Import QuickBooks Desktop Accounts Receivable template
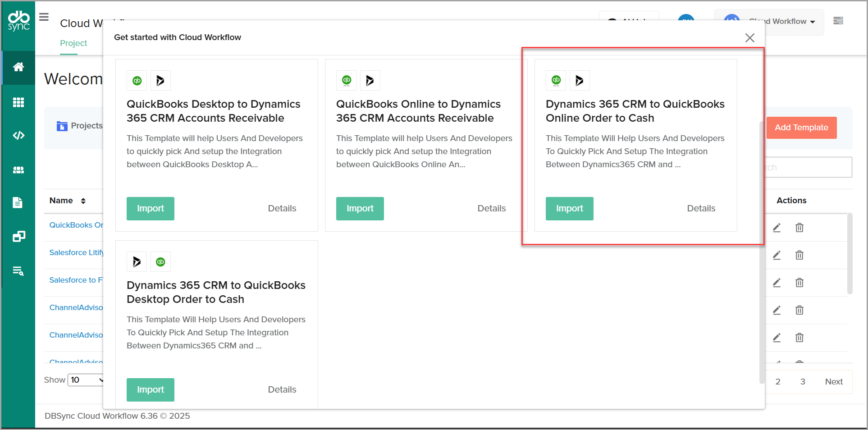Screen dimensions: 868x430 tap(150, 209)
